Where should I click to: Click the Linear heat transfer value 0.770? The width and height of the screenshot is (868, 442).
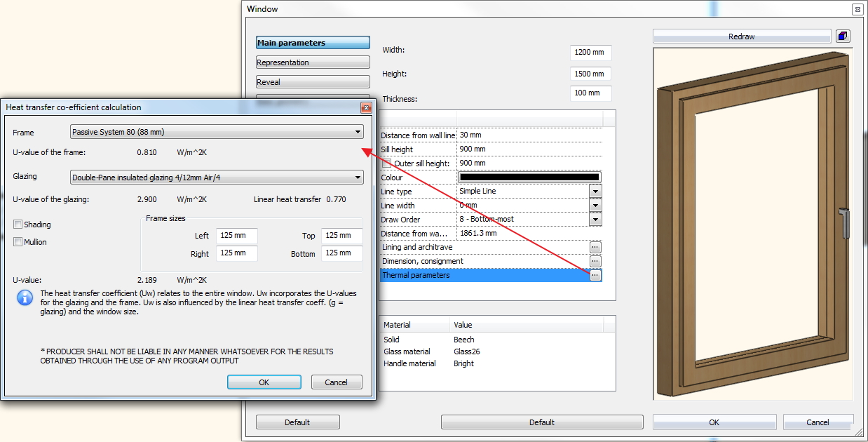[337, 199]
